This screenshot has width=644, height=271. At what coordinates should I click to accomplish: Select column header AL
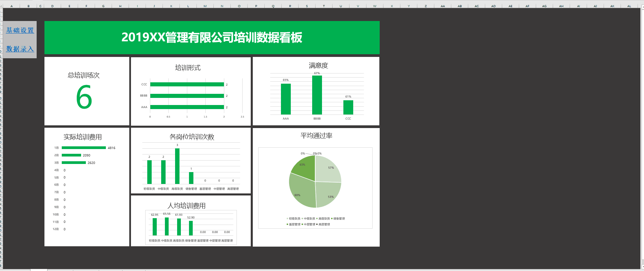[629, 6]
